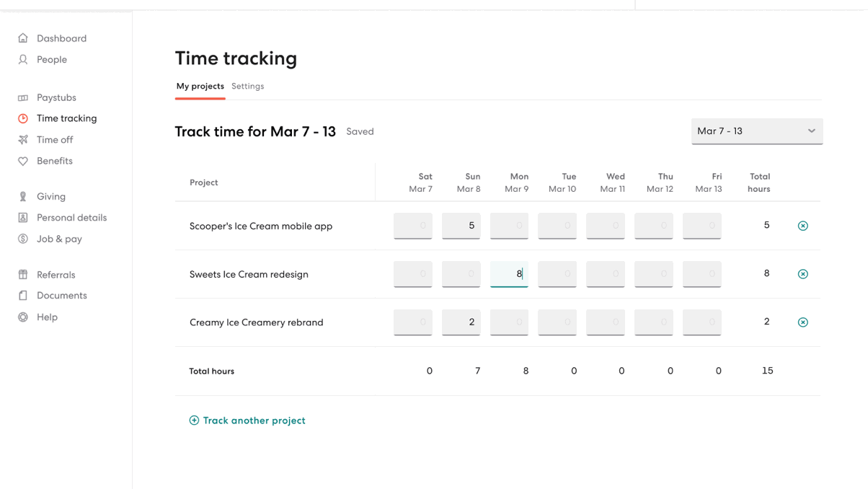Click the Sun Mar 8 hours field for Scooper's project
This screenshot has height=489, width=868.
point(461,225)
